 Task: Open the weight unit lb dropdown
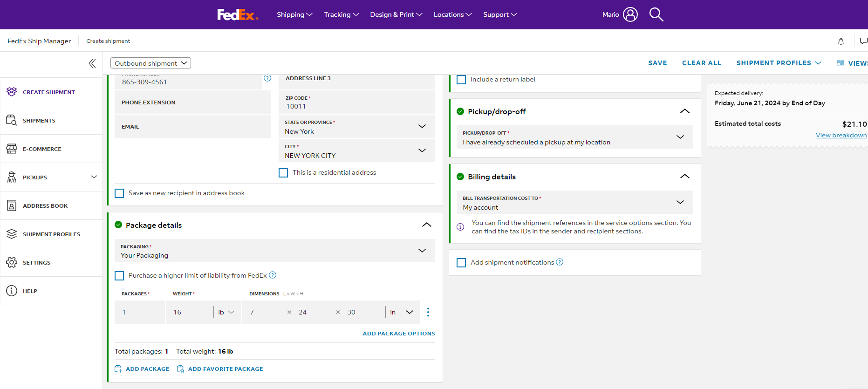click(x=226, y=312)
